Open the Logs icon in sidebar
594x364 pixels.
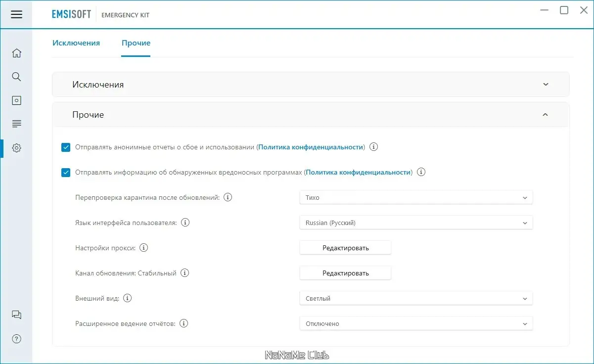click(x=16, y=124)
